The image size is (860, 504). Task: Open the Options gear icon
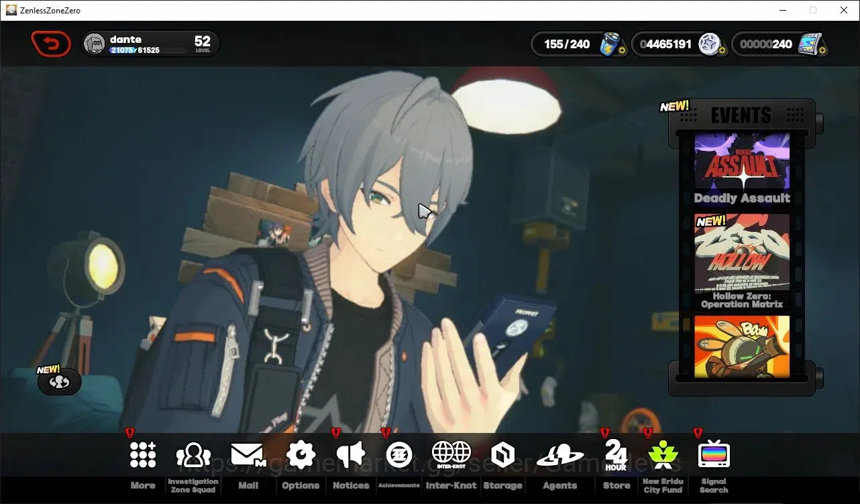point(301,455)
